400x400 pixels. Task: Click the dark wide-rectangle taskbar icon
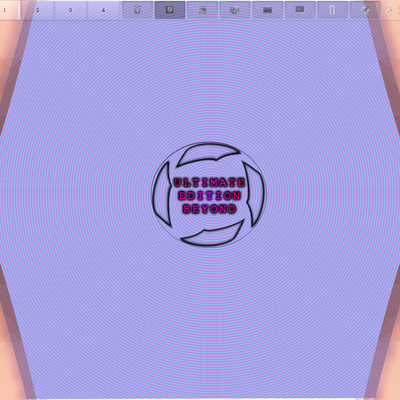[x=267, y=10]
